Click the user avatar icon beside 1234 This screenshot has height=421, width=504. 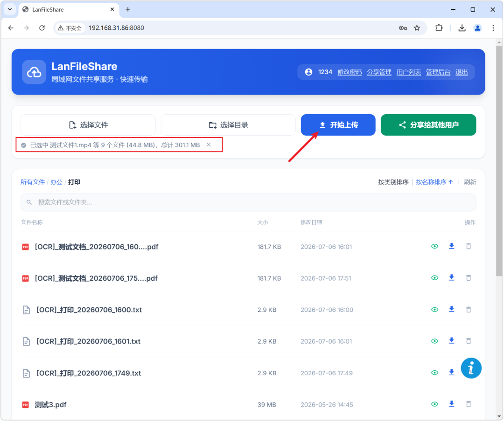pyautogui.click(x=308, y=72)
